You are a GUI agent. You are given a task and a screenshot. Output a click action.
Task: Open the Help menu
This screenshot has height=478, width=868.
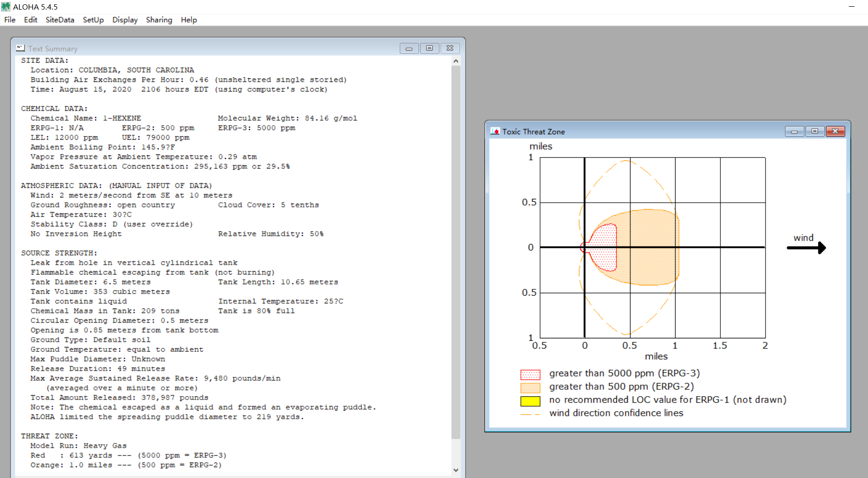tap(189, 20)
